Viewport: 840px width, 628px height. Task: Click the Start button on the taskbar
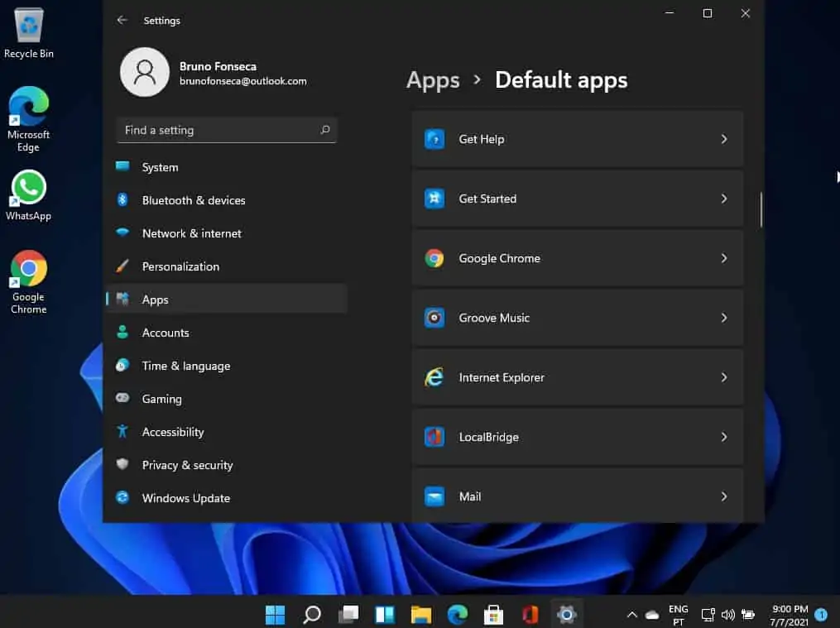(275, 614)
